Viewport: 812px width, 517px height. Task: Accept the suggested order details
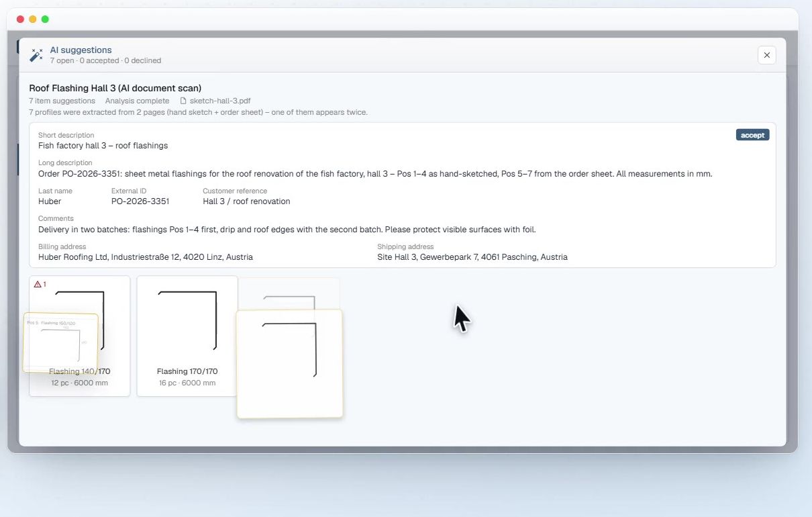752,135
